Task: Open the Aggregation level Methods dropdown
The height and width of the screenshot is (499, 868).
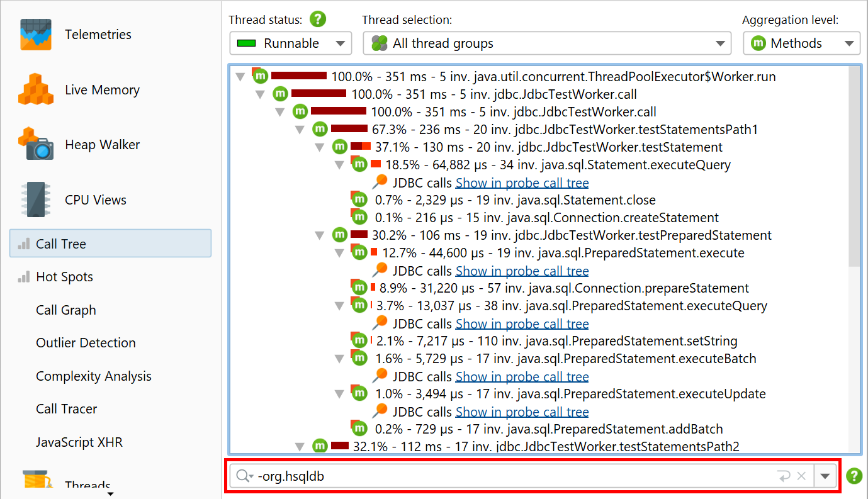Action: coord(801,43)
